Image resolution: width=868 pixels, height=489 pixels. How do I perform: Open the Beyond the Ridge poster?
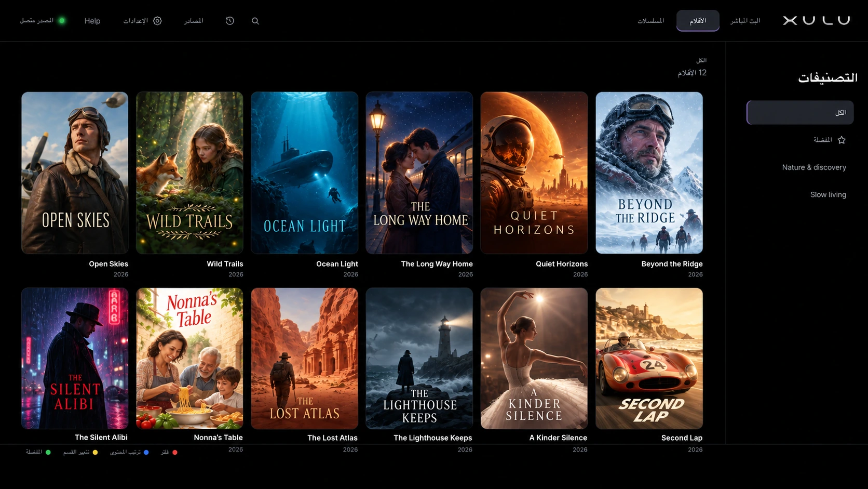[649, 173]
